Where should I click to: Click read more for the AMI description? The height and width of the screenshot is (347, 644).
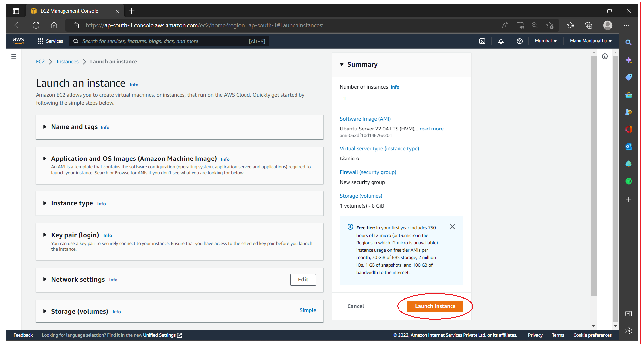click(431, 129)
